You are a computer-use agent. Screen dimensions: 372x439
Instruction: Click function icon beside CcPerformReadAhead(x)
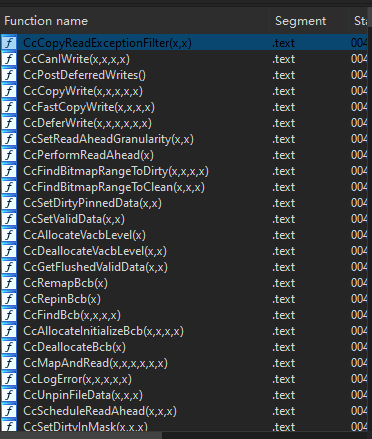click(9, 155)
